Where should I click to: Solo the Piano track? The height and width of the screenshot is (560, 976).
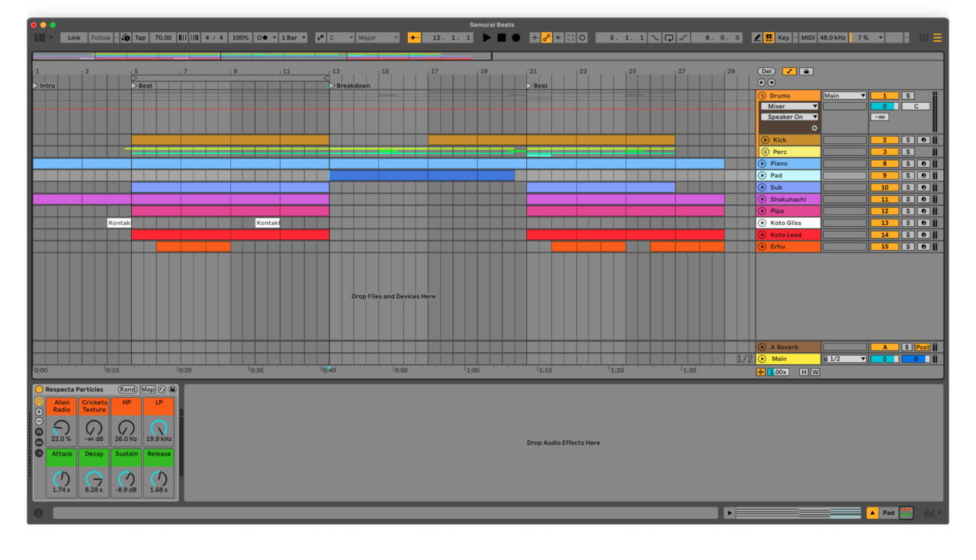908,164
